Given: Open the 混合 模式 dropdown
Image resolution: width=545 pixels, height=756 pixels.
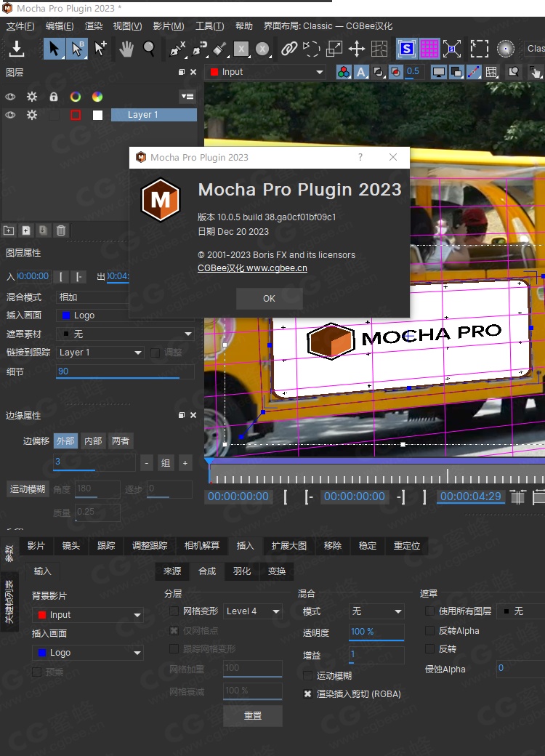Looking at the screenshot, I should 376,611.
